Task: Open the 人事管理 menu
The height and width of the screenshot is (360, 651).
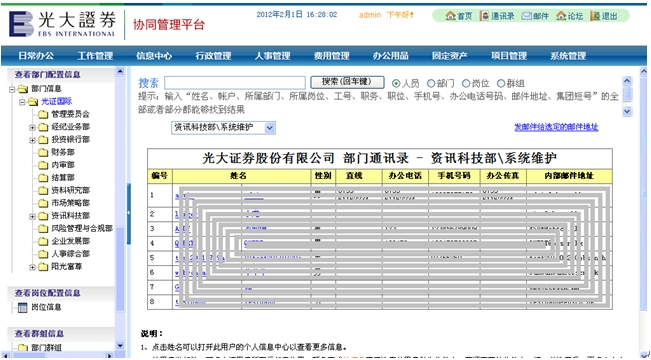Action: pyautogui.click(x=272, y=56)
